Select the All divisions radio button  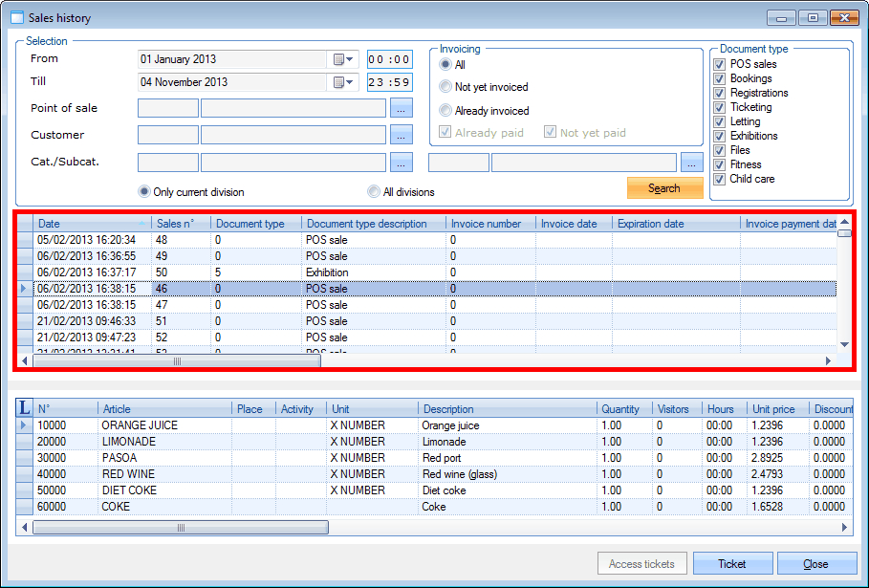(374, 191)
